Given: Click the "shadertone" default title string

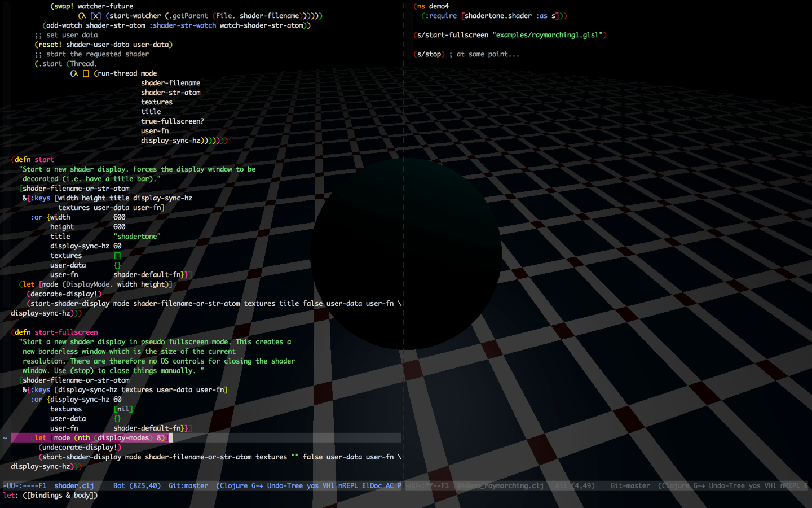Looking at the screenshot, I should (x=137, y=237).
